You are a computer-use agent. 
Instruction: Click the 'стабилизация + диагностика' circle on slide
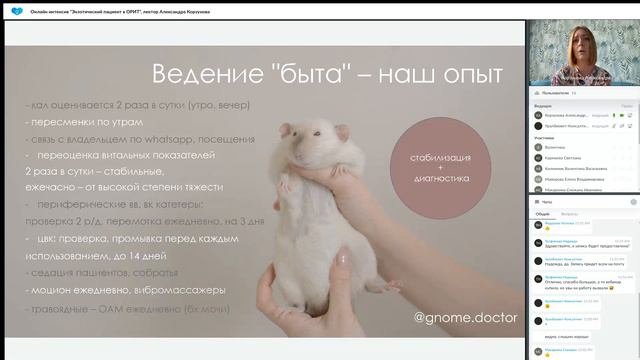point(440,168)
